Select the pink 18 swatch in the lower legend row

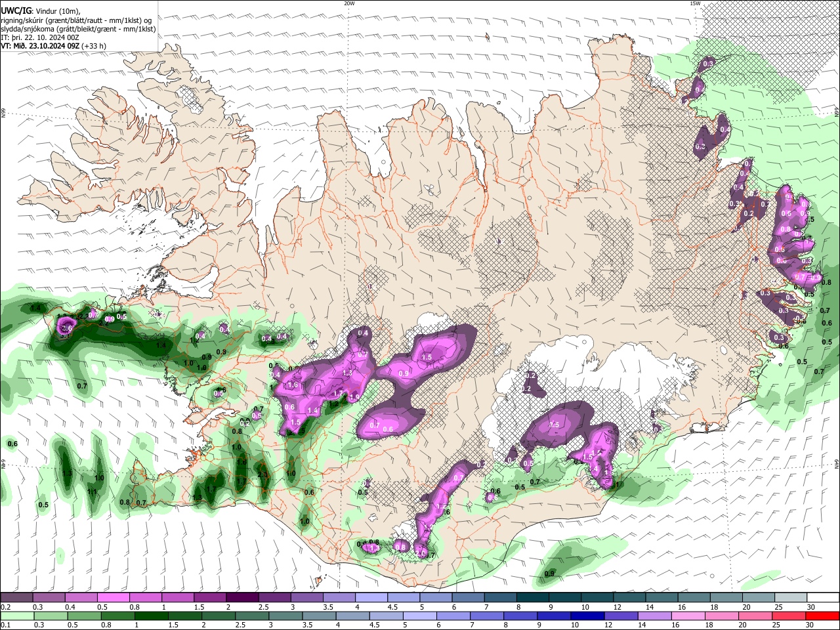[723, 616]
